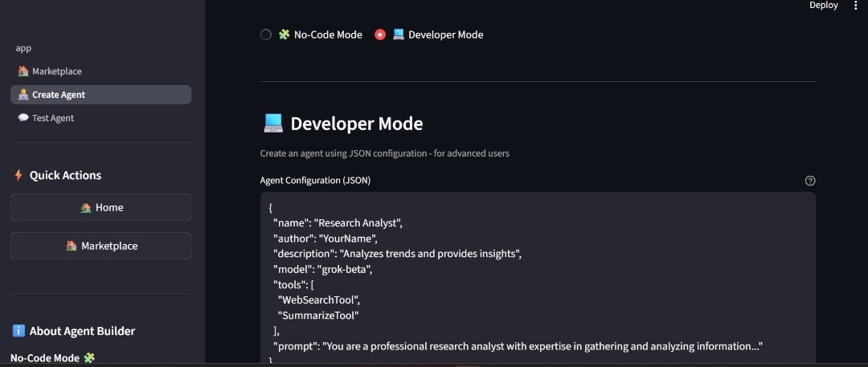Select the Developer Mode radio button
Screen dimensions: 868x367
380,35
